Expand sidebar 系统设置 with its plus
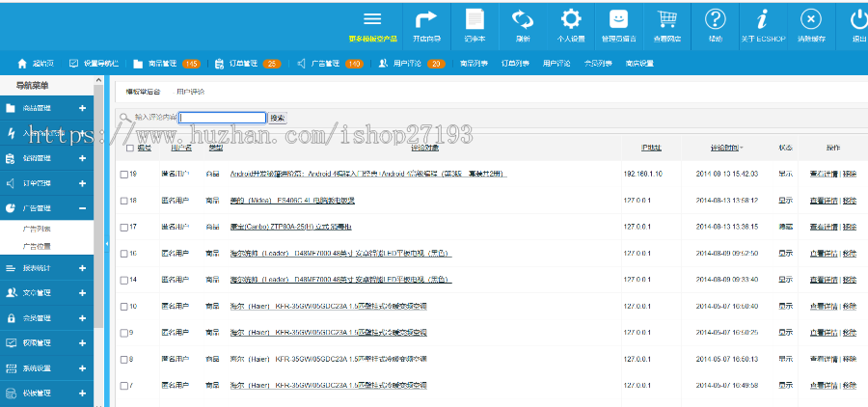 [83, 368]
